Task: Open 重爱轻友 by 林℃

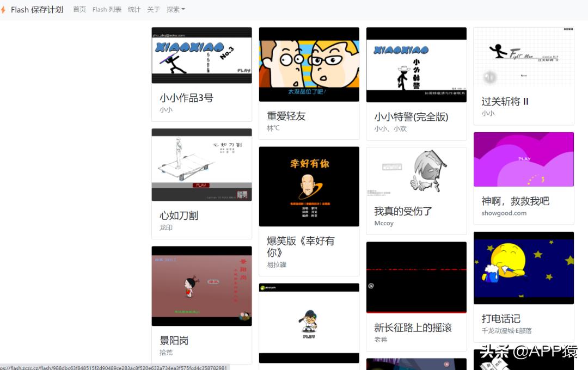Action: (x=309, y=64)
